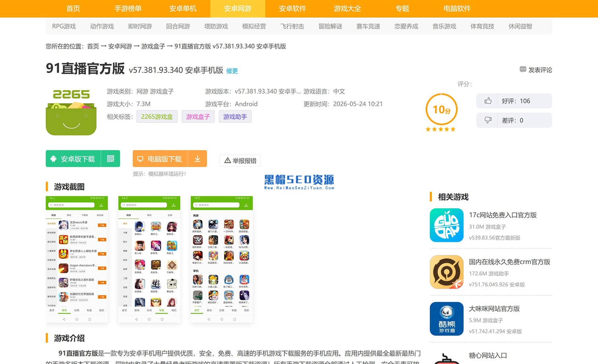Select 塔防游戏 sub-category
Screen dimensions: 598x364
[216, 26]
